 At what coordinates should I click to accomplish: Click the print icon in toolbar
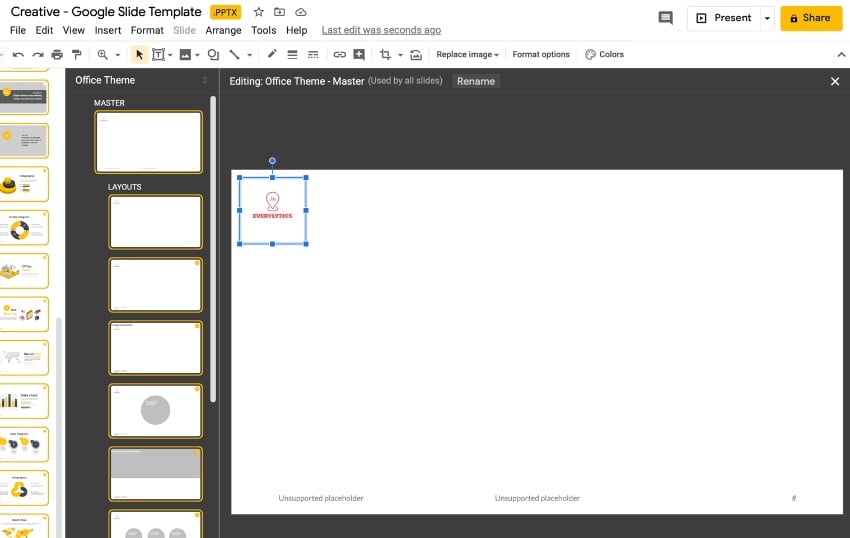click(x=58, y=55)
